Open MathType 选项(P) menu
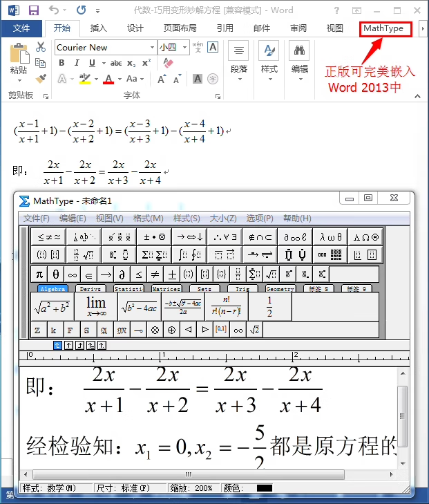 click(x=260, y=218)
